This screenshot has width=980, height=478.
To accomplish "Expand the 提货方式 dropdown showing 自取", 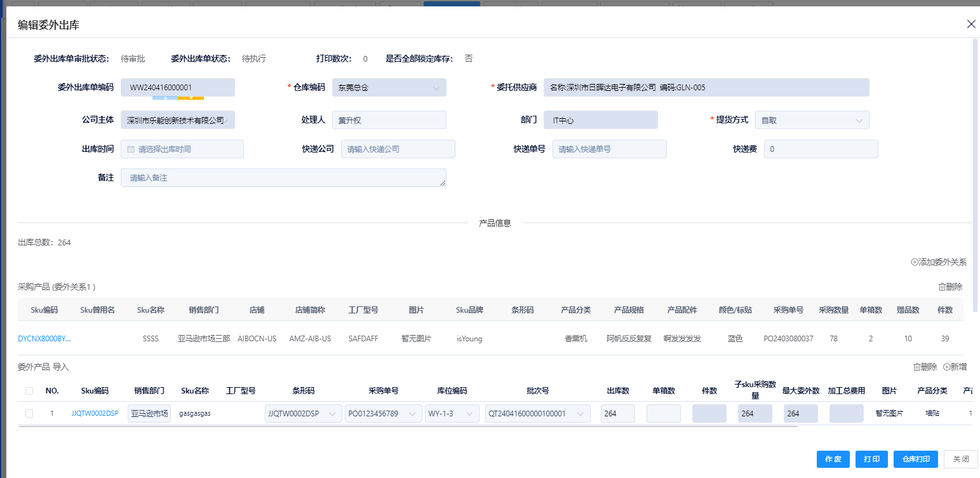I will (x=816, y=120).
